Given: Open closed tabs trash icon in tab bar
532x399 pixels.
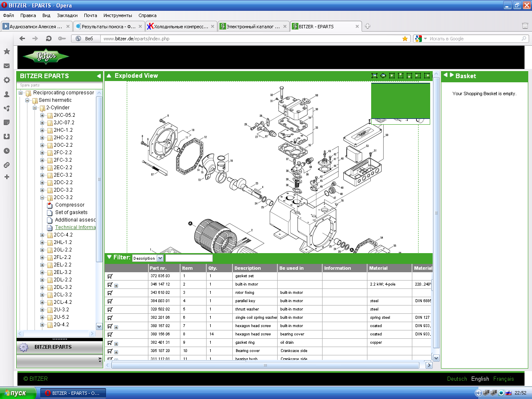Looking at the screenshot, I should click(525, 26).
